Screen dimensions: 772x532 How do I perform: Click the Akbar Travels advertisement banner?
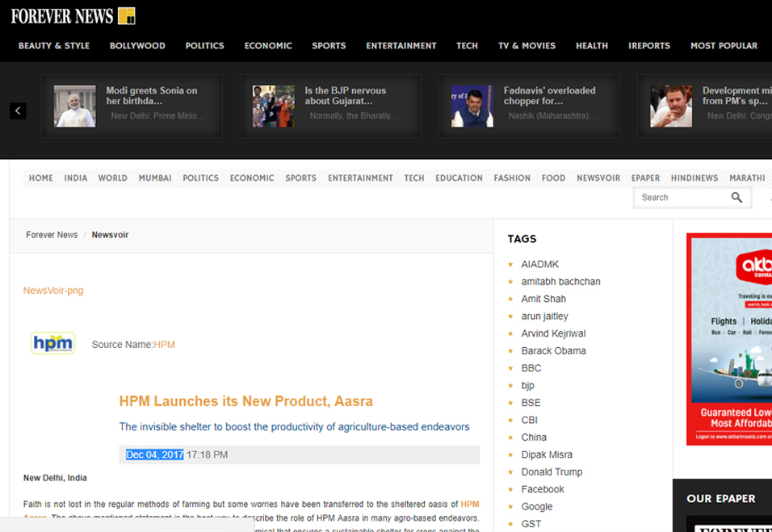(729, 339)
